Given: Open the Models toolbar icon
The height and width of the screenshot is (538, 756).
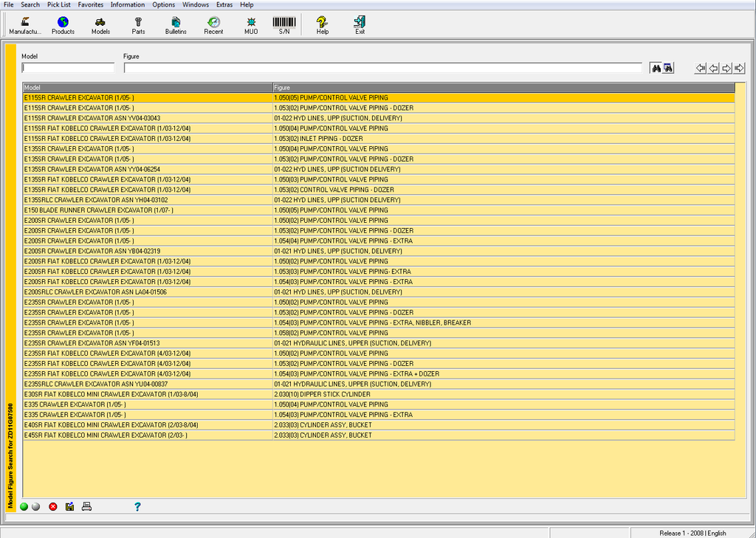Looking at the screenshot, I should [100, 26].
